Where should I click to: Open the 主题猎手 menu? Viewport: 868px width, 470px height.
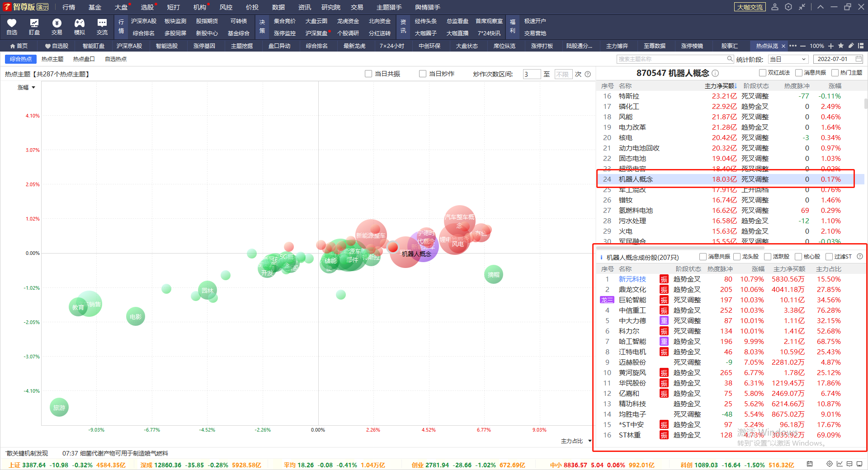389,7
